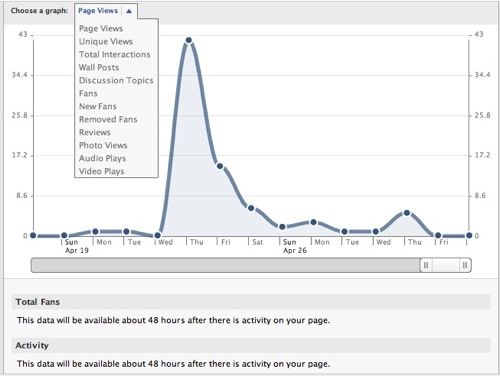500x376 pixels.
Task: Select Removed Fans graph option
Action: pos(108,119)
